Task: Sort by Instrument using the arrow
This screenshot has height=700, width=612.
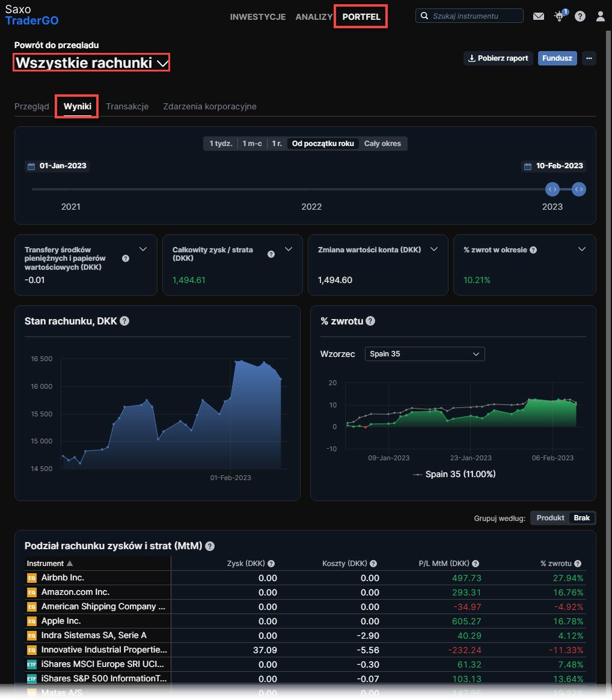Action: (70, 564)
